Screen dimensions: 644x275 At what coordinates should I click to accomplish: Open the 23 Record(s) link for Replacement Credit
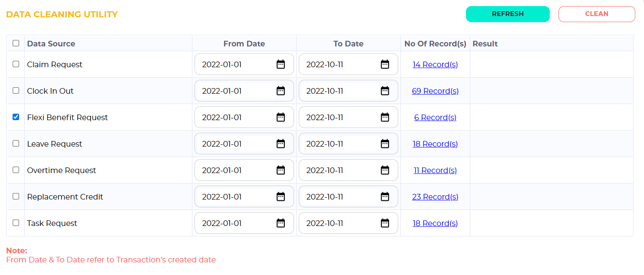point(435,197)
